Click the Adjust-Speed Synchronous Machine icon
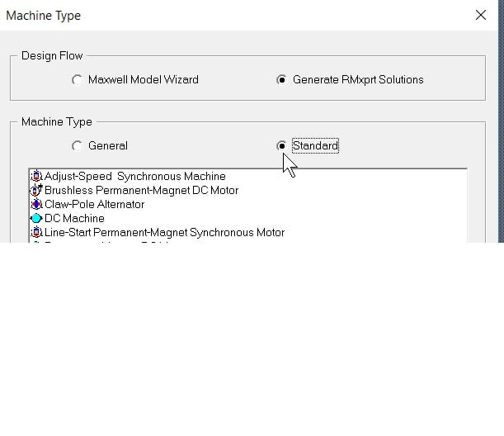The image size is (504, 436). 36,176
